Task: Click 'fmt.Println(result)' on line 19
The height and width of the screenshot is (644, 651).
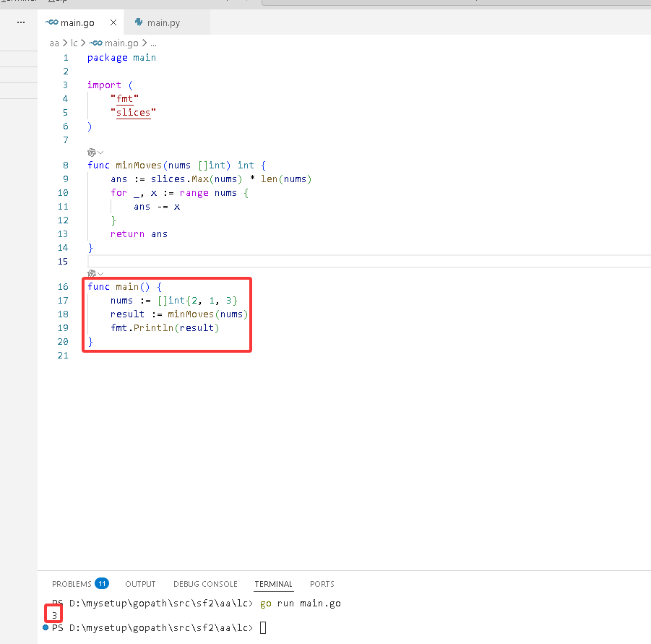Action: (x=165, y=327)
